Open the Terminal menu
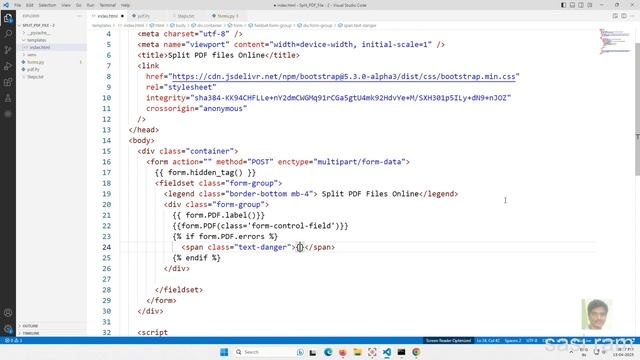The image size is (640, 360). coord(108,5)
